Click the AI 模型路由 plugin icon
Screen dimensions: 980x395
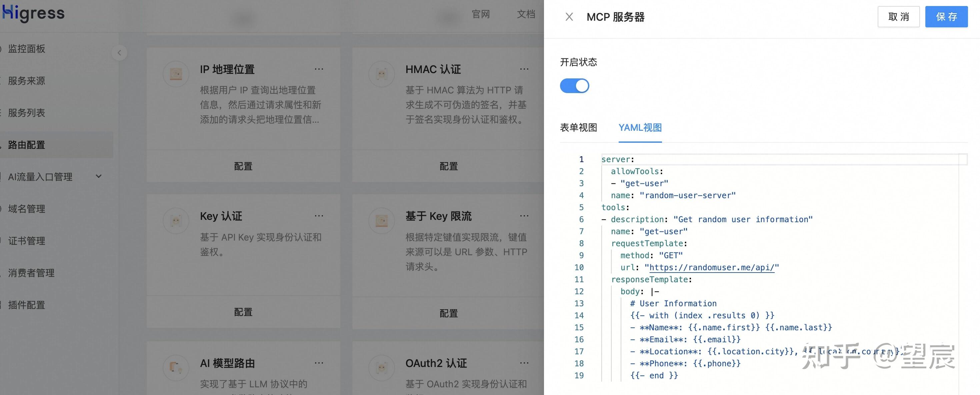(175, 367)
